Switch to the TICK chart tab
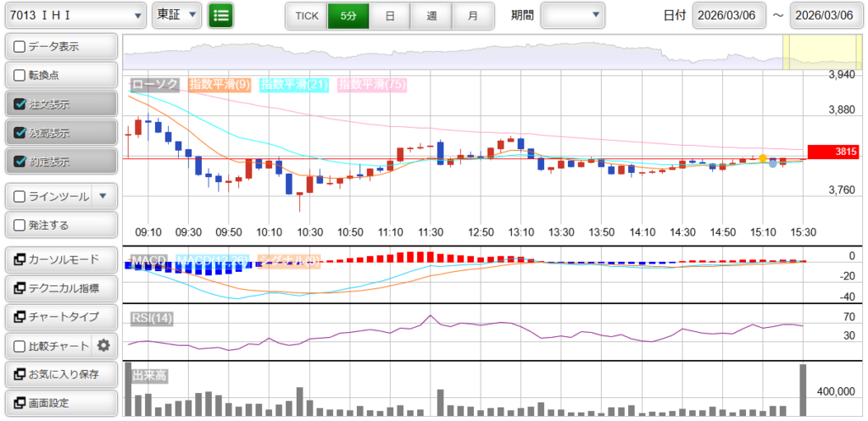Viewport: 868px width, 421px height. pos(306,16)
